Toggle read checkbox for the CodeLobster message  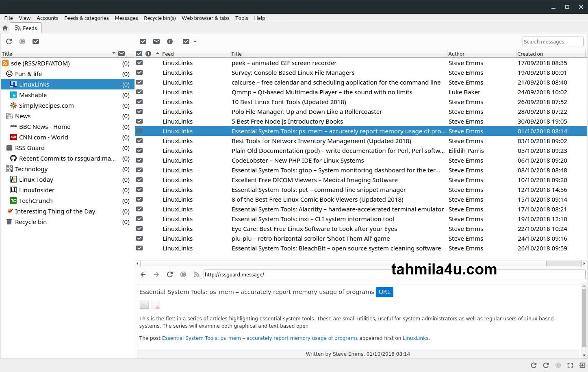[139, 160]
